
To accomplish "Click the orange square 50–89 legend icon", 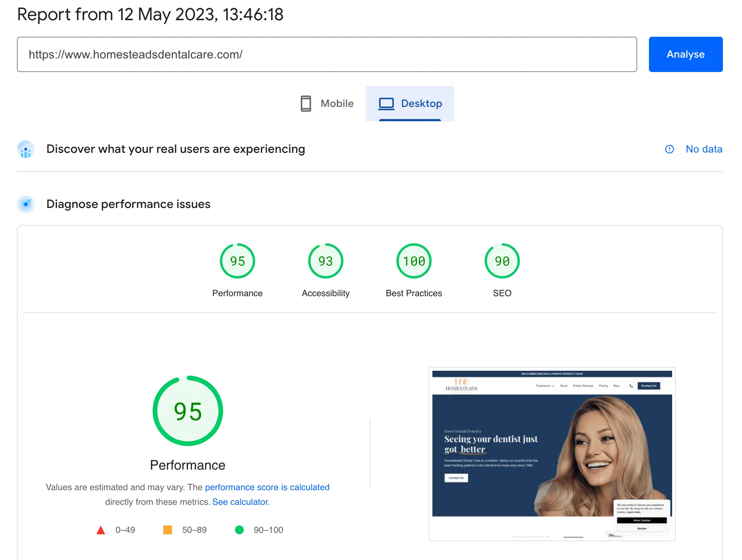I will (x=168, y=530).
